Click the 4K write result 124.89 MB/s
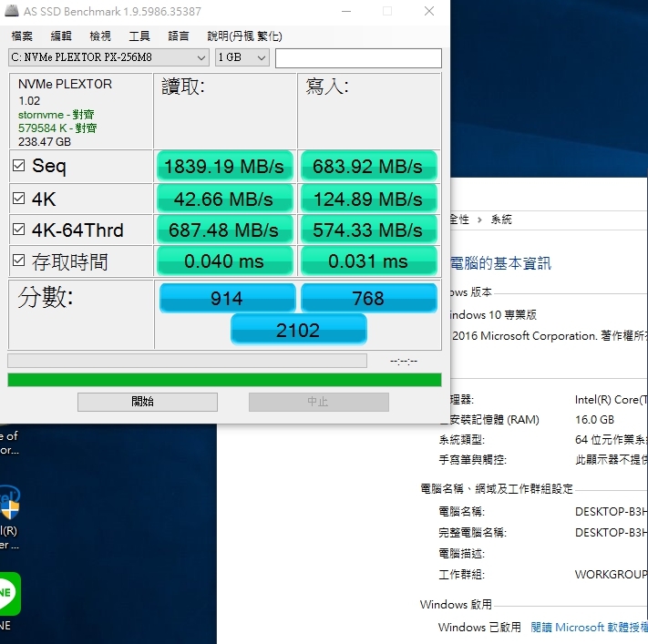 (x=368, y=199)
